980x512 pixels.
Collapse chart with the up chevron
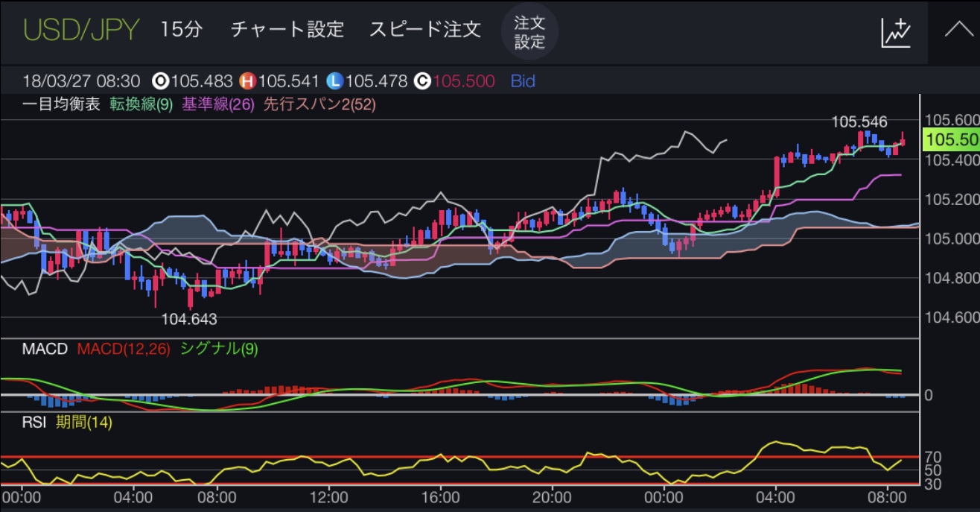[x=955, y=31]
